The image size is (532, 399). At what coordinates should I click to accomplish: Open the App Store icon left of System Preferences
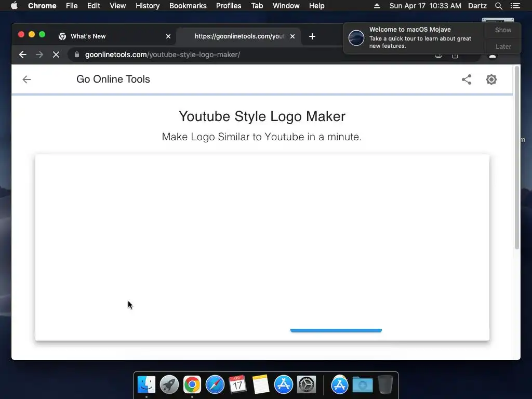click(284, 385)
